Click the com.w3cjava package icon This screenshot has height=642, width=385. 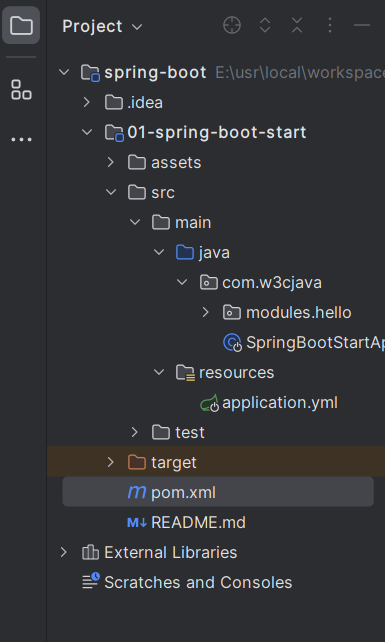(x=208, y=283)
